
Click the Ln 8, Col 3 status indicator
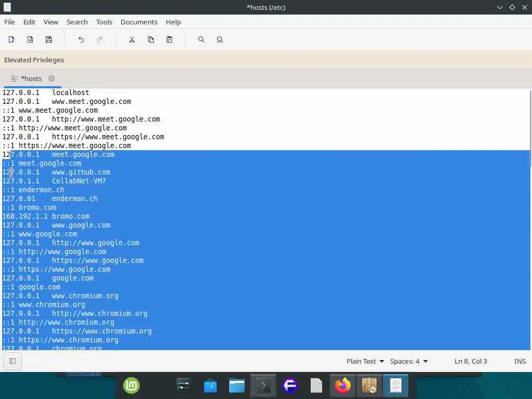coord(471,362)
